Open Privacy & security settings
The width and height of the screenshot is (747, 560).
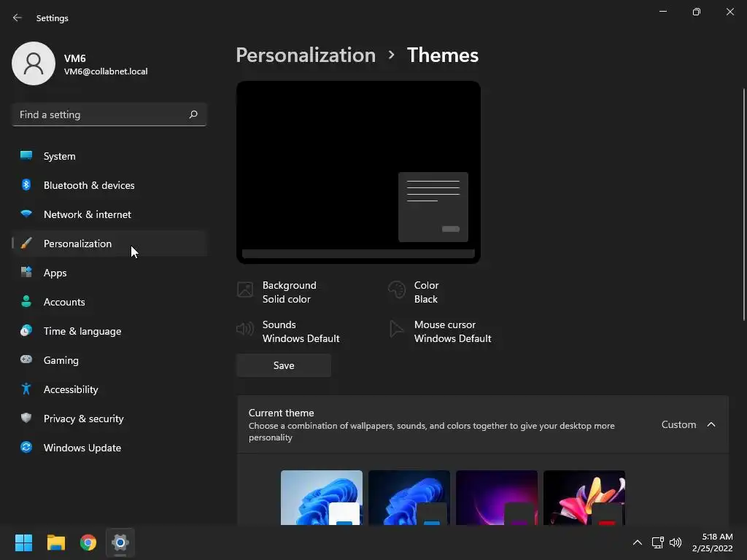click(109, 419)
